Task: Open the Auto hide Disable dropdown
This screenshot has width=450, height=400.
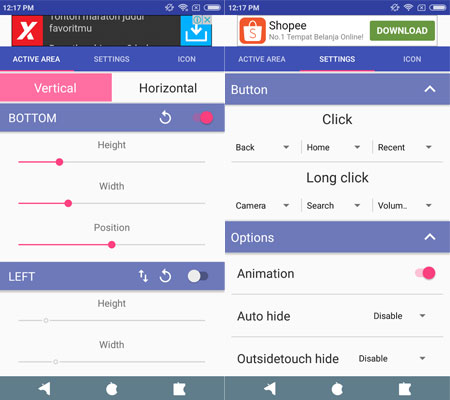Action: pos(399,316)
